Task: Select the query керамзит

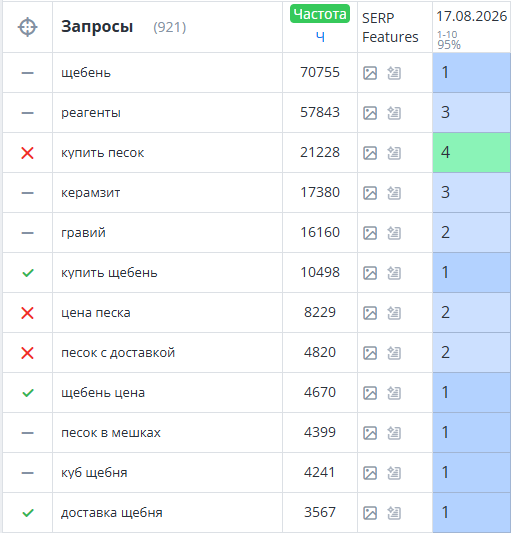Action: pos(91,193)
